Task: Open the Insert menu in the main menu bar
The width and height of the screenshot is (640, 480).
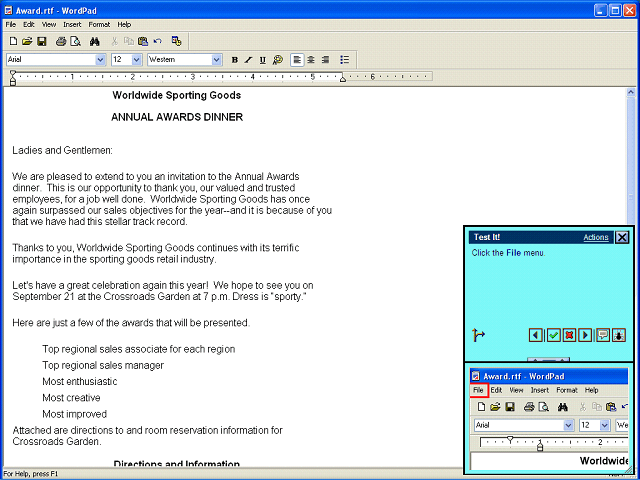Action: [72, 24]
